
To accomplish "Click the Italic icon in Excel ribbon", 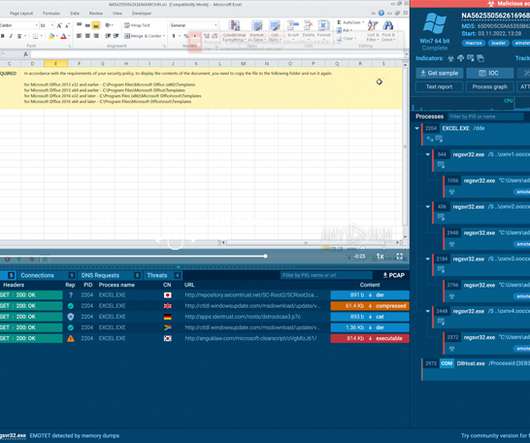I will click(11, 36).
